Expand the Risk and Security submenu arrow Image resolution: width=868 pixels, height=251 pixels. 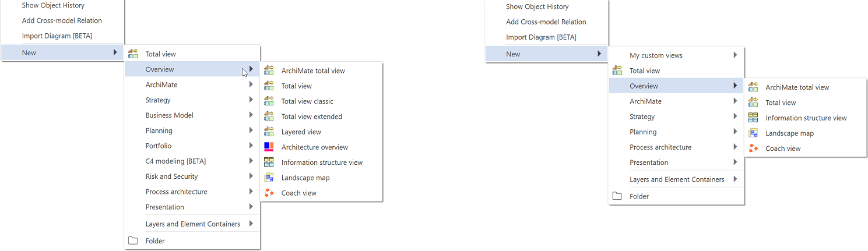(251, 176)
